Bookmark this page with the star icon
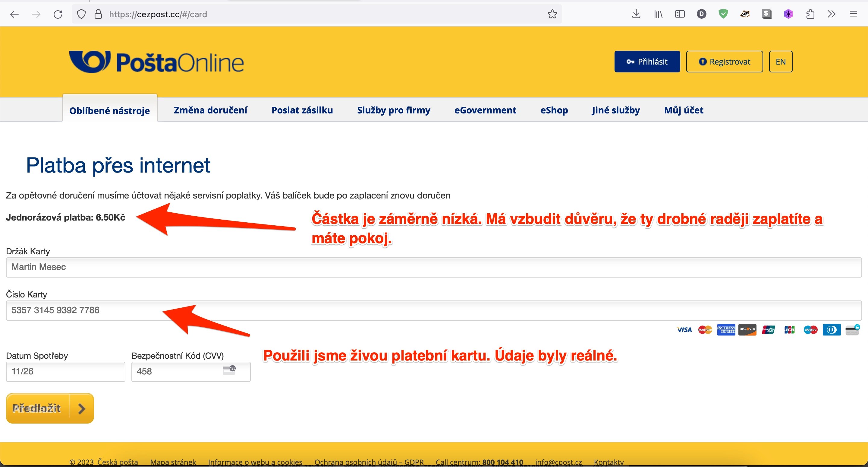Viewport: 868px width, 467px height. pyautogui.click(x=552, y=14)
